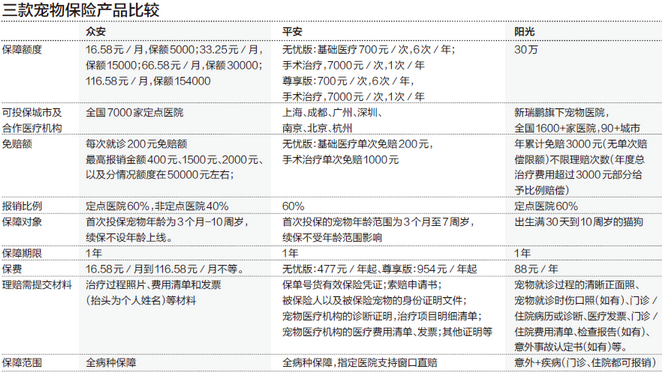Select the 众安 column header
The width and height of the screenshot is (662, 372).
95,32
